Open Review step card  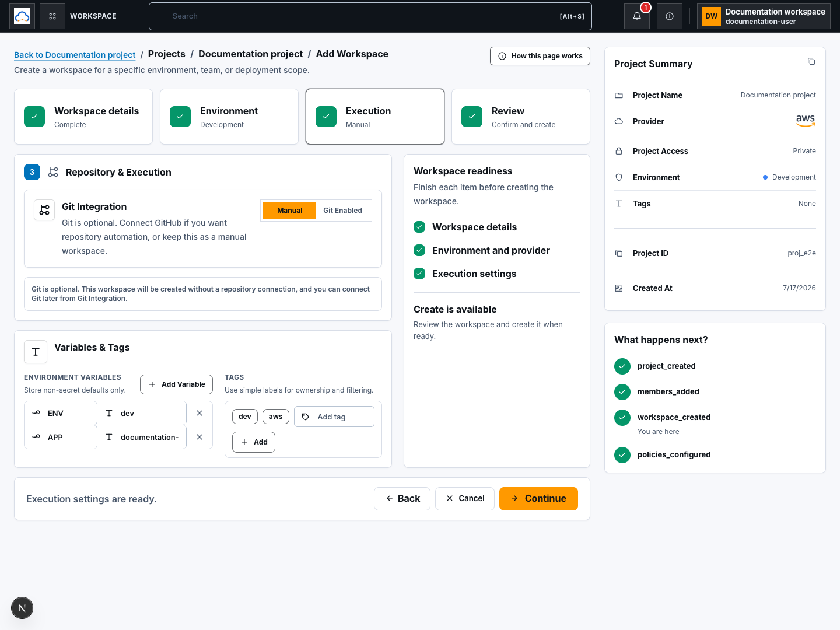pos(521,117)
